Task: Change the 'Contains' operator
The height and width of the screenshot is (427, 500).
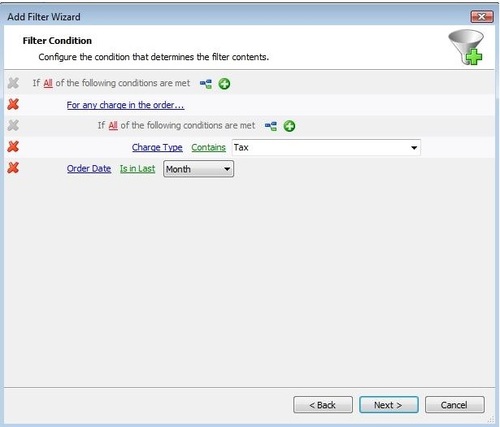Action: tap(208, 147)
